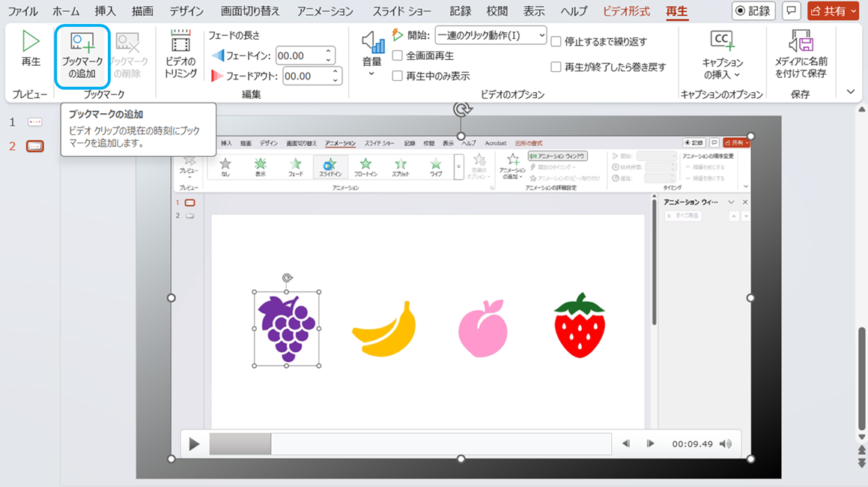Open the comments speech bubble icon
The height and width of the screenshot is (487, 868).
[x=791, y=11]
